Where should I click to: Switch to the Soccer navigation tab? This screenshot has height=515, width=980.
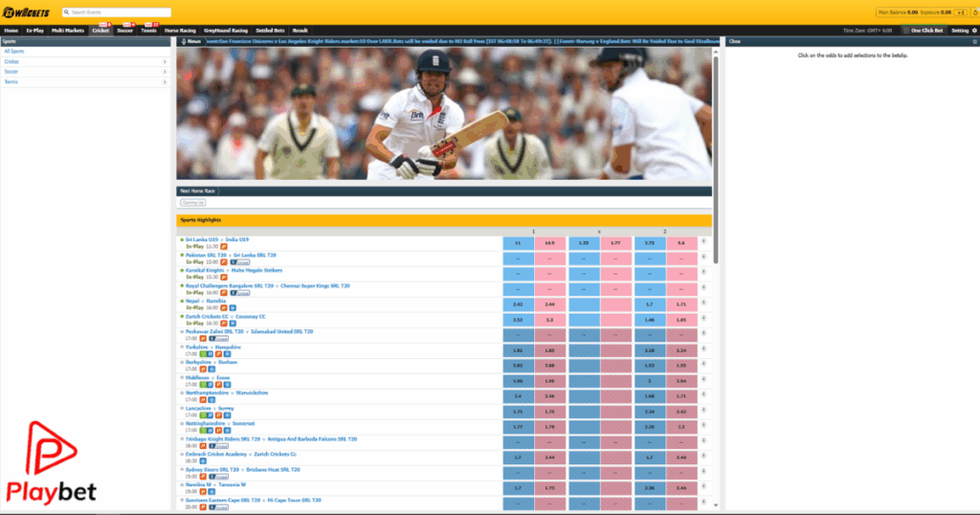[x=125, y=30]
